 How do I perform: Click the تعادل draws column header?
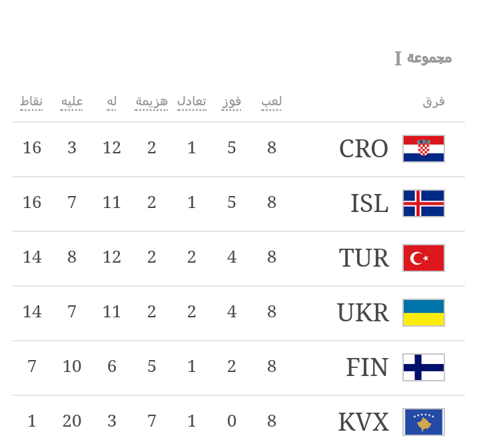pyautogui.click(x=191, y=101)
